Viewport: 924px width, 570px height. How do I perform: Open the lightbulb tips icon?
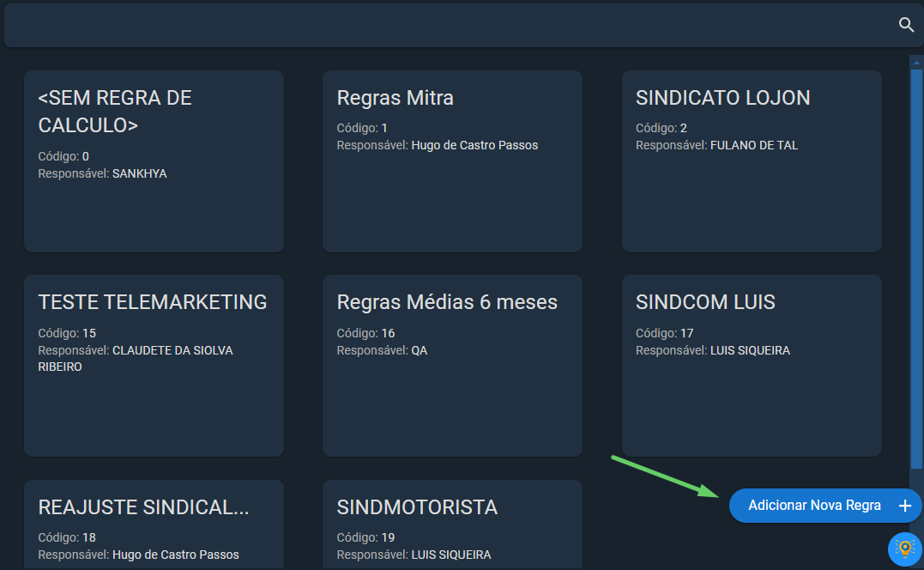tap(904, 549)
